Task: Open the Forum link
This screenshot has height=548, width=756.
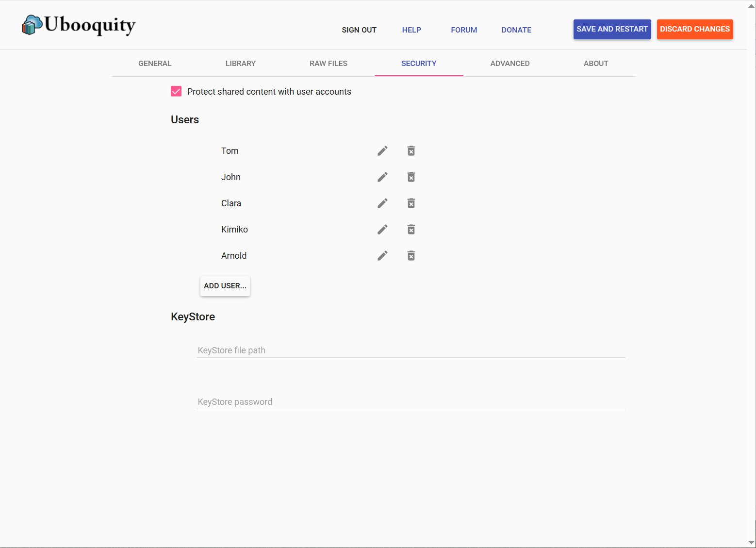Action: (x=463, y=30)
